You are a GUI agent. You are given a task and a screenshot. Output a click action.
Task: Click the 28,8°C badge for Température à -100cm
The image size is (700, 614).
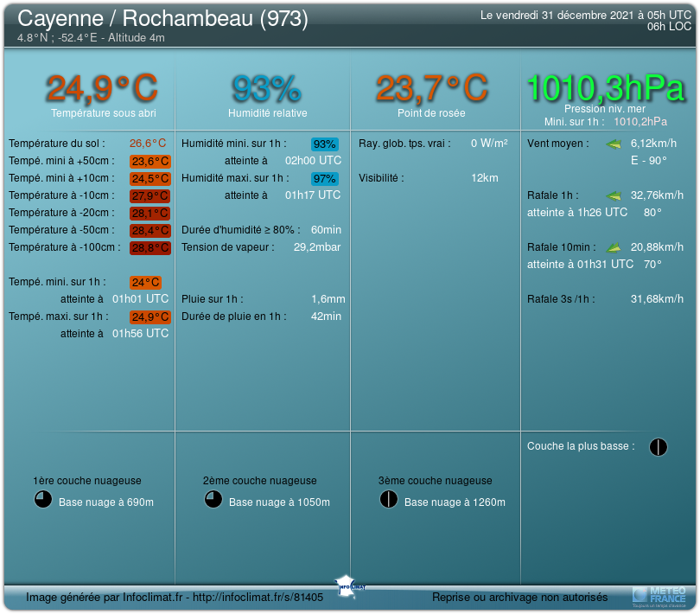tap(150, 248)
